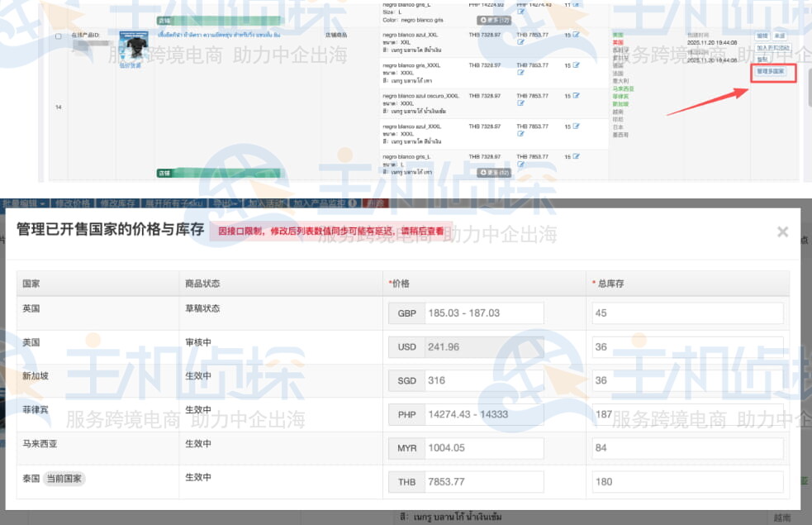Click the SGD price field for 新加坡
This screenshot has width=812, height=525.
coord(483,380)
